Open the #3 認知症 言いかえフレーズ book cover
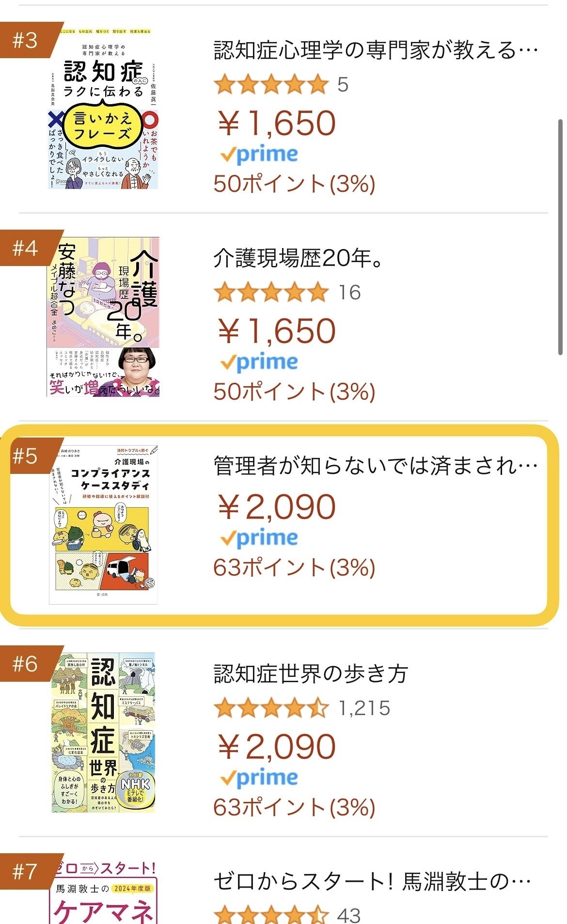The width and height of the screenshot is (567, 924). (x=103, y=109)
